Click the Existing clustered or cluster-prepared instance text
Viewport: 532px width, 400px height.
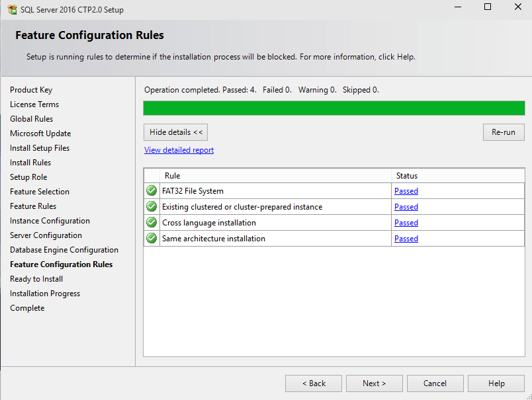pos(242,207)
